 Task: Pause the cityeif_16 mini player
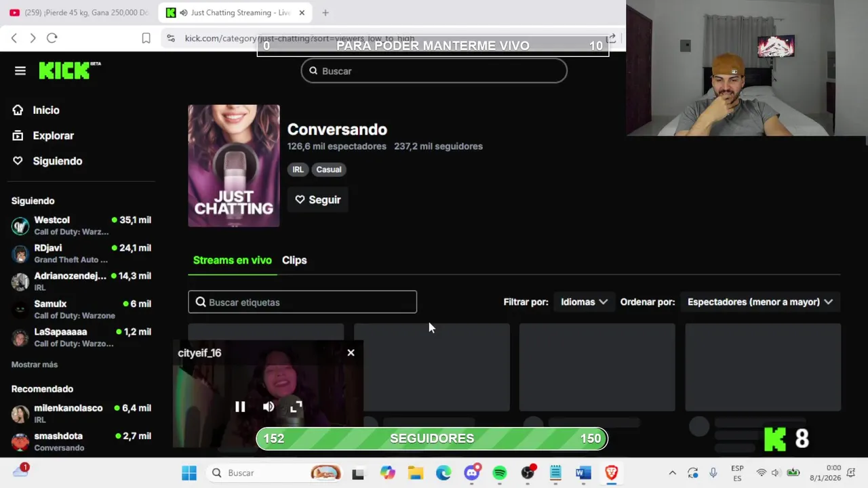tap(240, 407)
